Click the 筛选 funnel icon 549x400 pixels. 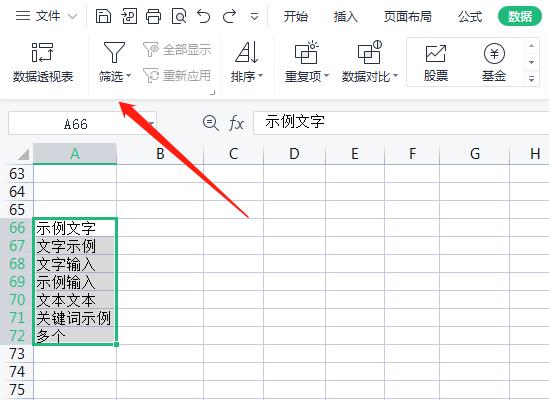pyautogui.click(x=114, y=53)
